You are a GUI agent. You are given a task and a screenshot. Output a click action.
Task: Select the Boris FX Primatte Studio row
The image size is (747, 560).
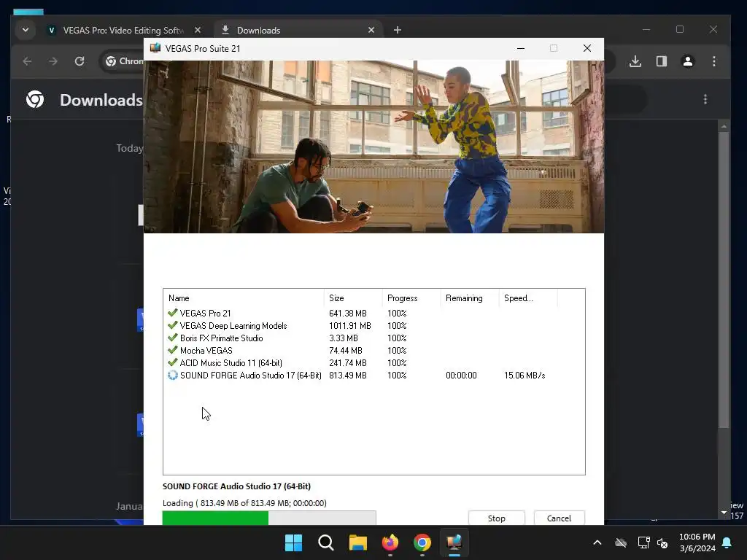(374, 338)
